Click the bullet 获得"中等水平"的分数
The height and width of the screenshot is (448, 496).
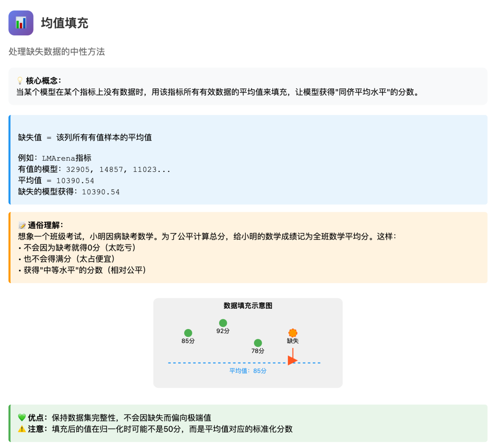coord(82,270)
